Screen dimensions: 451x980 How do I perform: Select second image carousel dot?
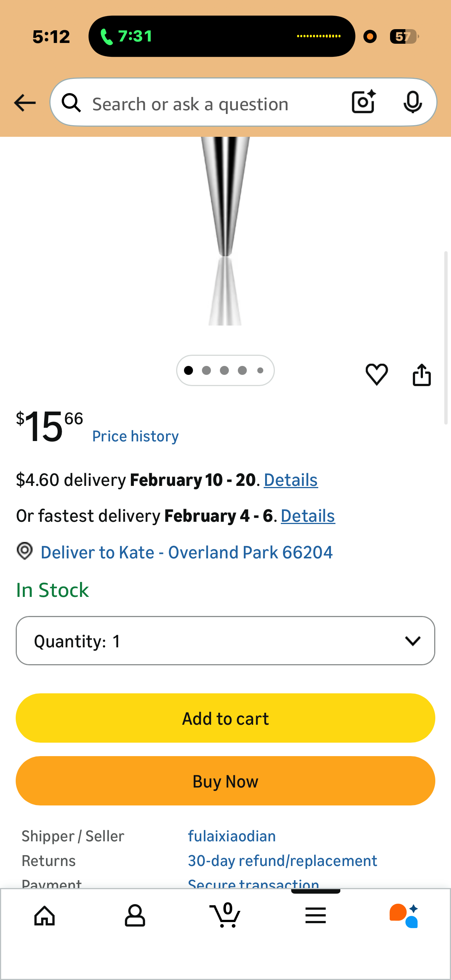[206, 370]
